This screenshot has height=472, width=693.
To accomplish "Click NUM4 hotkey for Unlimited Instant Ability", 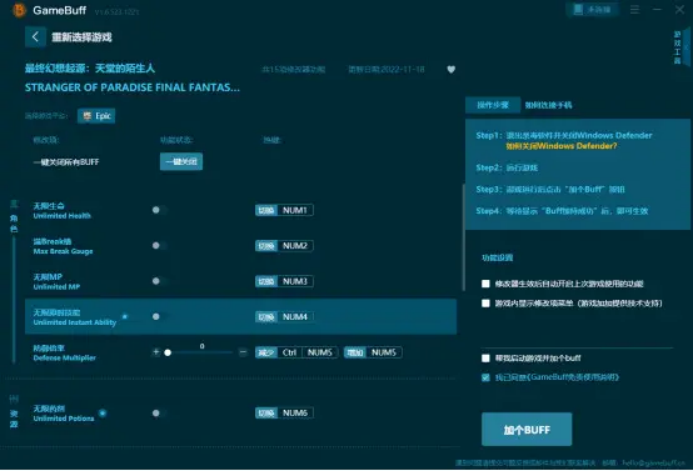I will coord(295,317).
